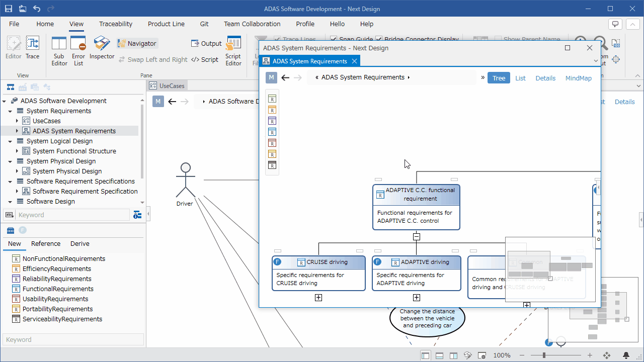Click the M model button in popup window
This screenshot has width=644, height=362.
tap(271, 77)
